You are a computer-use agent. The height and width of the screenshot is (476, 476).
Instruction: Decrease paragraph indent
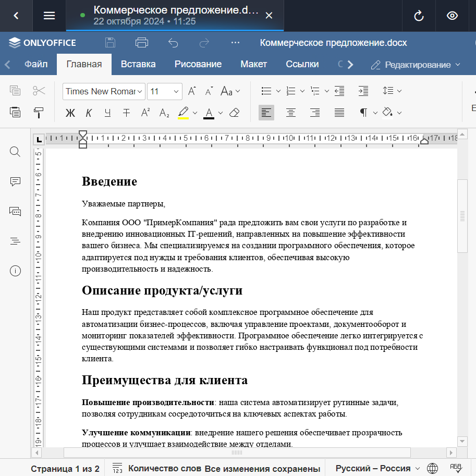[339, 91]
